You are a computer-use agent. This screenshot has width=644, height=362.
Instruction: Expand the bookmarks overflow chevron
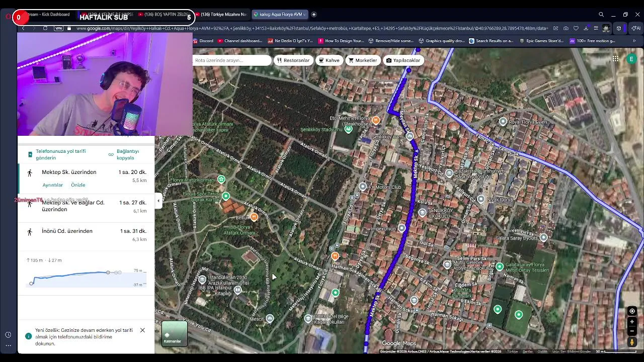click(634, 41)
